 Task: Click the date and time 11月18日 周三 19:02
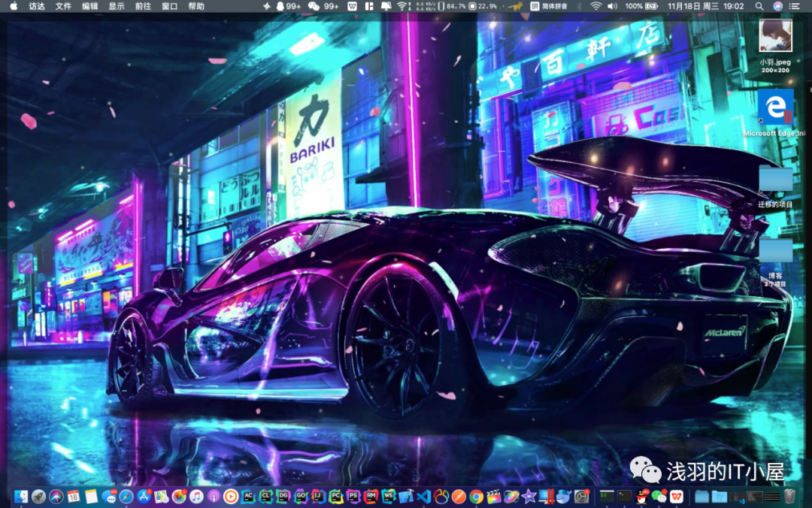706,6
